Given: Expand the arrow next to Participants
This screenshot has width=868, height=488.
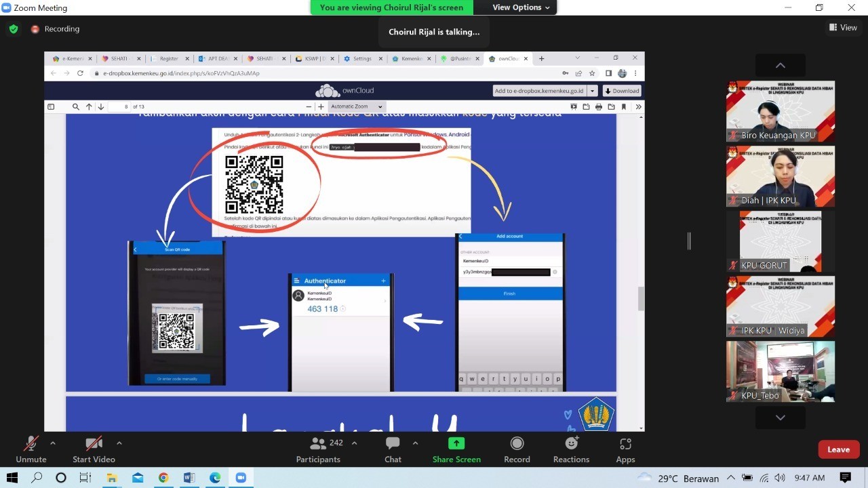Looking at the screenshot, I should coord(354,443).
